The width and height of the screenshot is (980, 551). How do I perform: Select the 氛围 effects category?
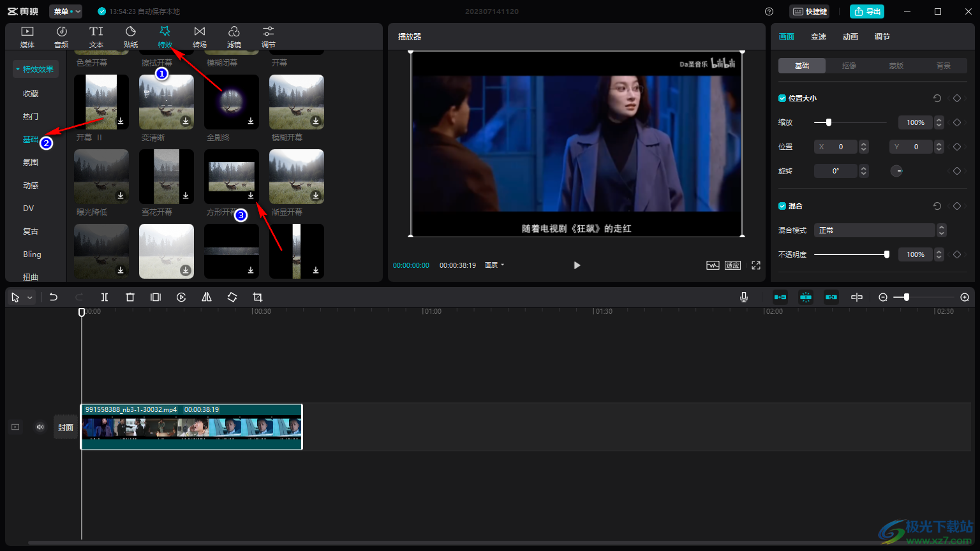pos(31,163)
